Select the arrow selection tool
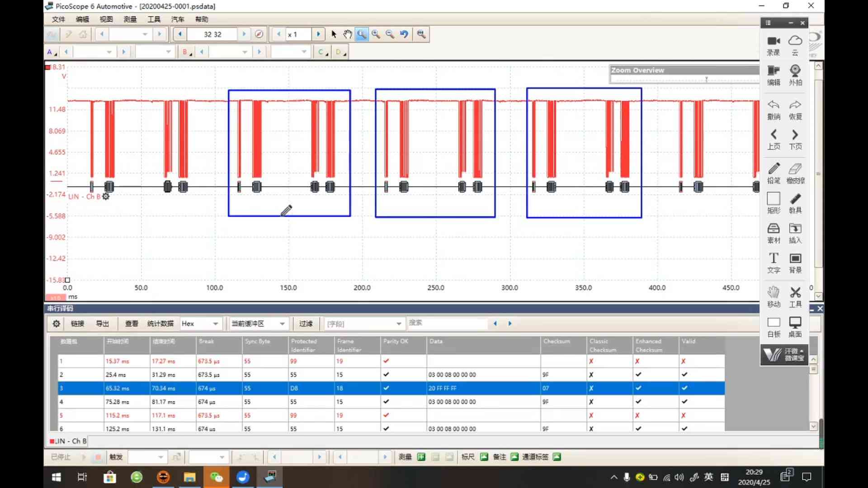The width and height of the screenshot is (868, 488). (x=334, y=34)
